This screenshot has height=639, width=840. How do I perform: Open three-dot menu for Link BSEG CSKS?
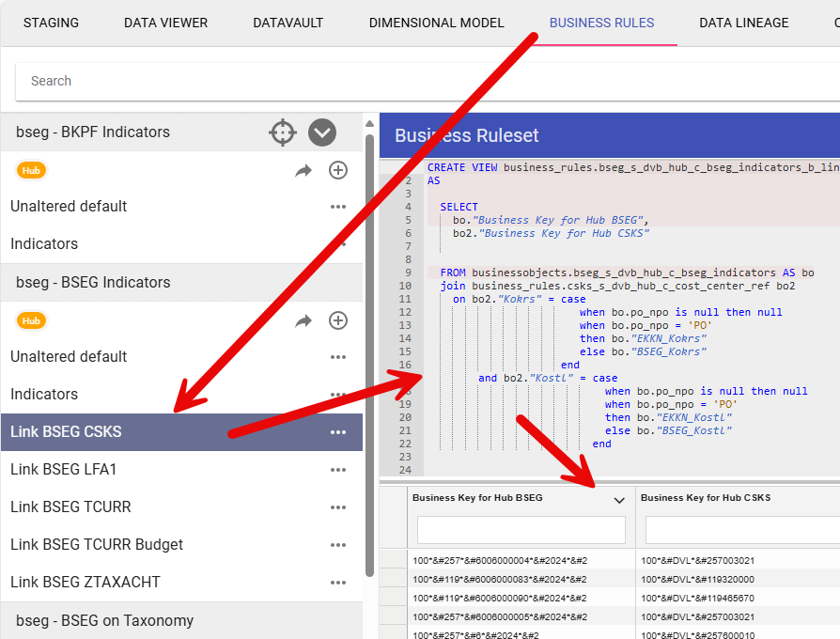[338, 432]
